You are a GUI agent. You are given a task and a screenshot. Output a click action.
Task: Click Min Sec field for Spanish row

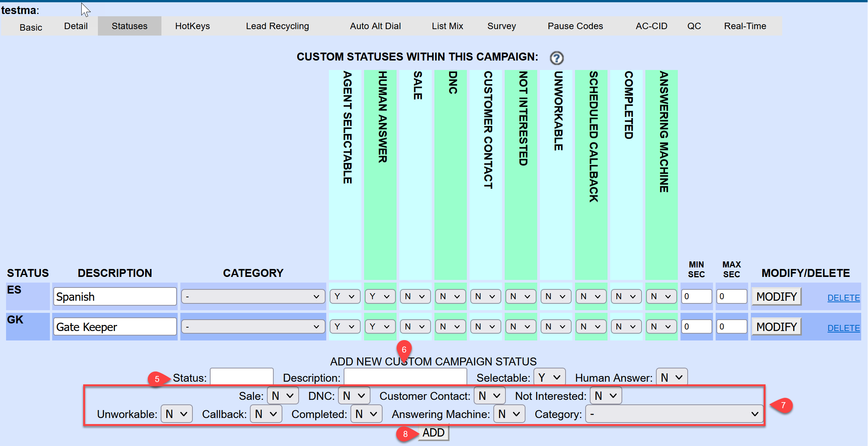696,297
